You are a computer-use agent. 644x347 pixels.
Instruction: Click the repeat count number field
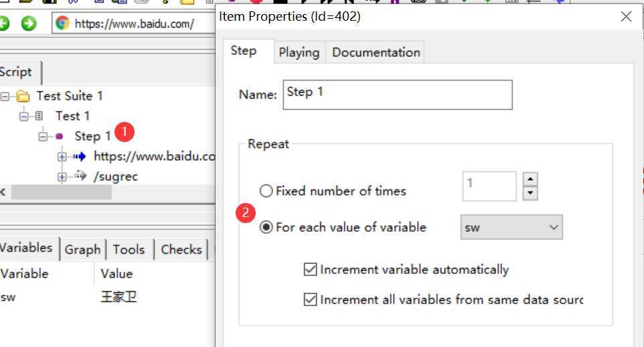click(x=489, y=186)
